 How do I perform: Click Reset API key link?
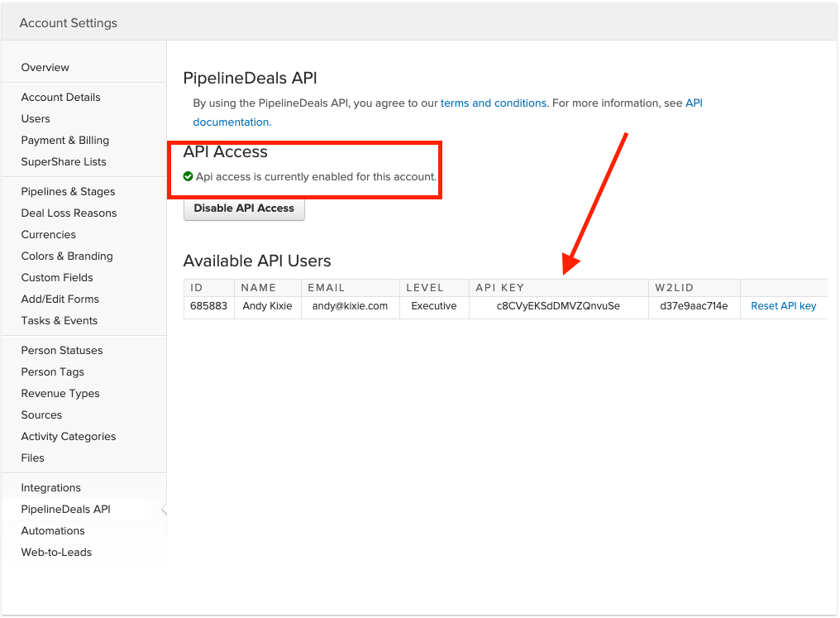(783, 306)
